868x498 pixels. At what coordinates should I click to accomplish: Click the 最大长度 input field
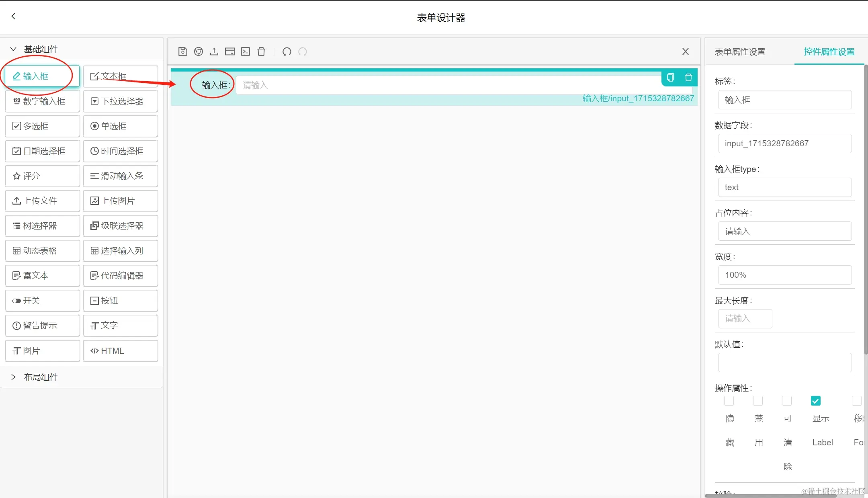point(745,319)
